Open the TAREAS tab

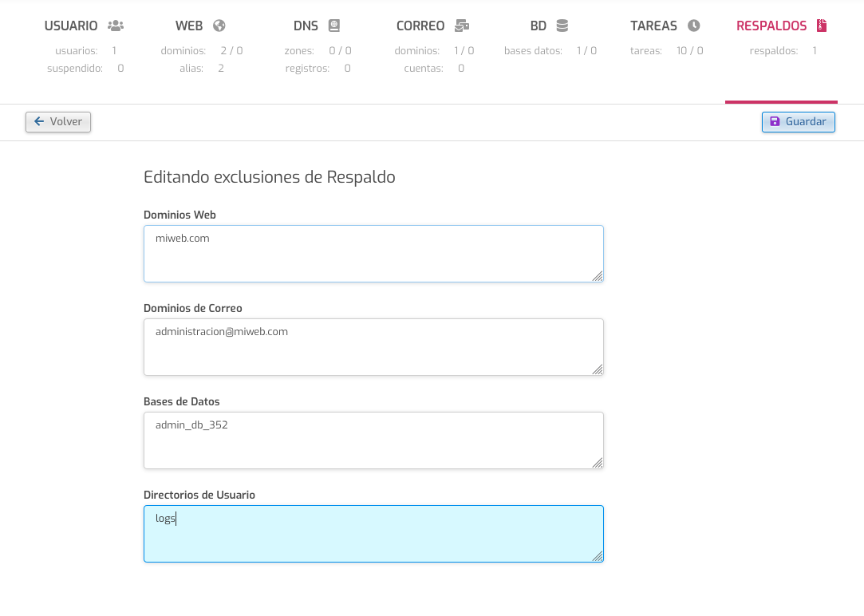(653, 26)
